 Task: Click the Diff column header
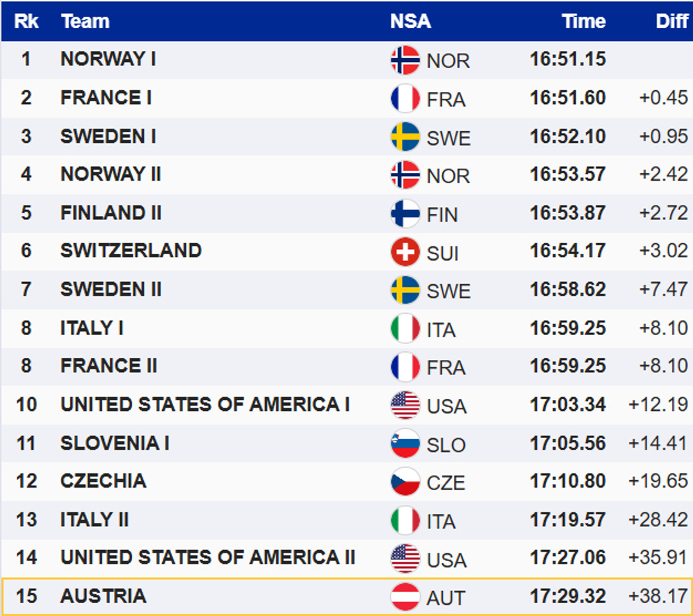pyautogui.click(x=672, y=21)
